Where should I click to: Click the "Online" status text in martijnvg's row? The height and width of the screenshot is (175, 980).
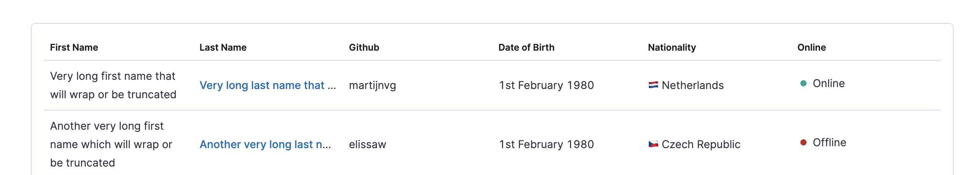point(828,83)
